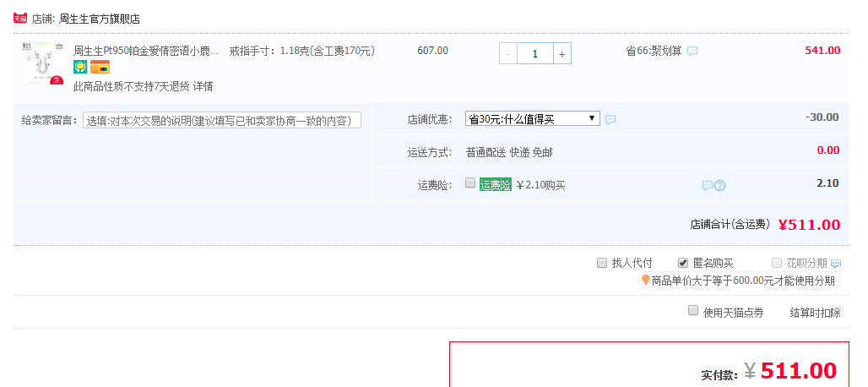Click the 戒指手寸：1.18克(含工费170元) spec text
This screenshot has width=868, height=387.
click(302, 51)
